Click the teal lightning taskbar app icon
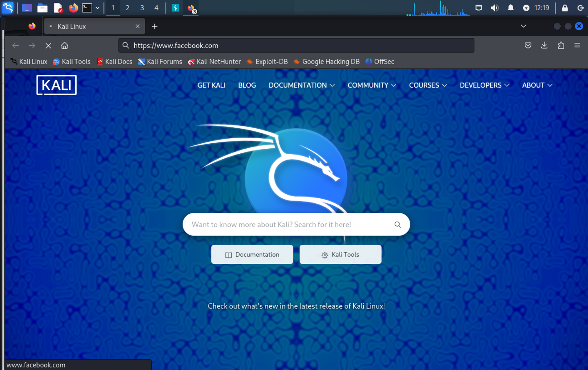The height and width of the screenshot is (370, 588). 175,8
